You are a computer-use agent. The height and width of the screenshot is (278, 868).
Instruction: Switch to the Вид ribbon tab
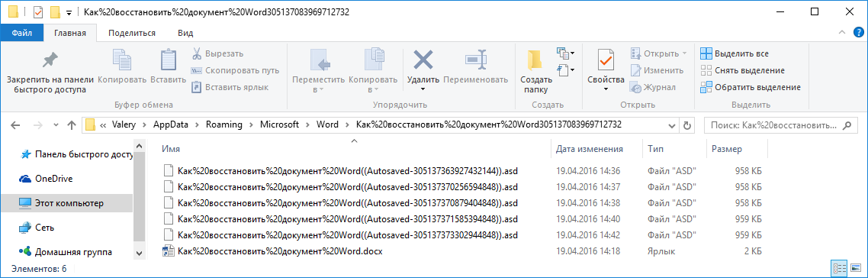coord(185,33)
